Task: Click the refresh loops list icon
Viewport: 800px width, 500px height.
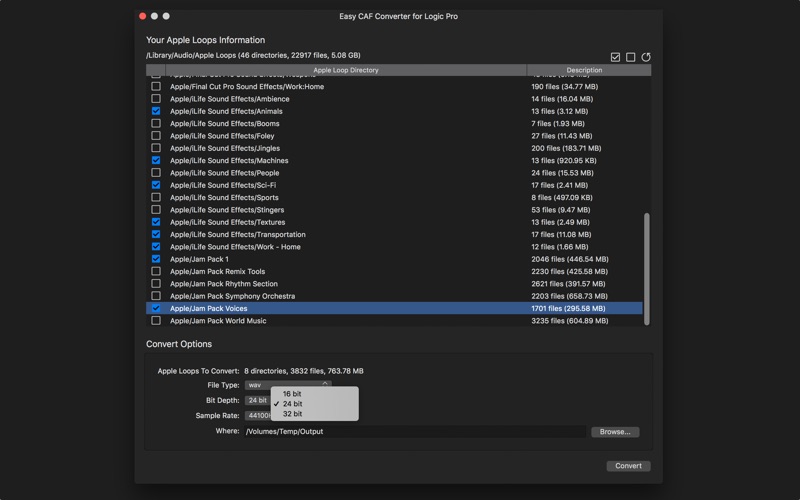Action: tap(646, 57)
